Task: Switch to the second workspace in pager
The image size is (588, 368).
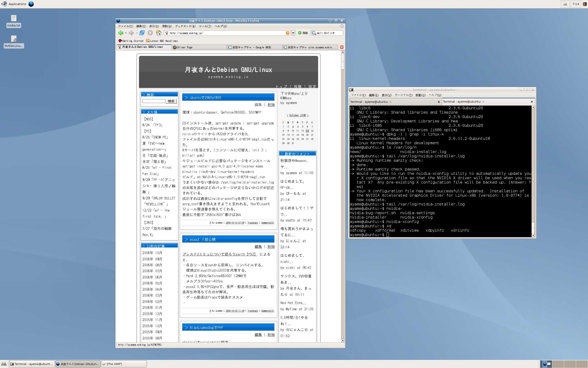Action: 558,364
